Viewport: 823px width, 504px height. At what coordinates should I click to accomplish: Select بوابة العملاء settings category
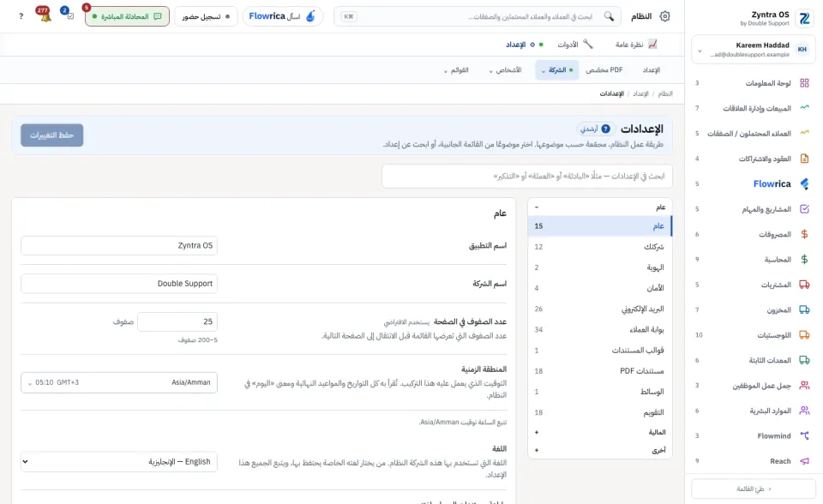click(600, 329)
